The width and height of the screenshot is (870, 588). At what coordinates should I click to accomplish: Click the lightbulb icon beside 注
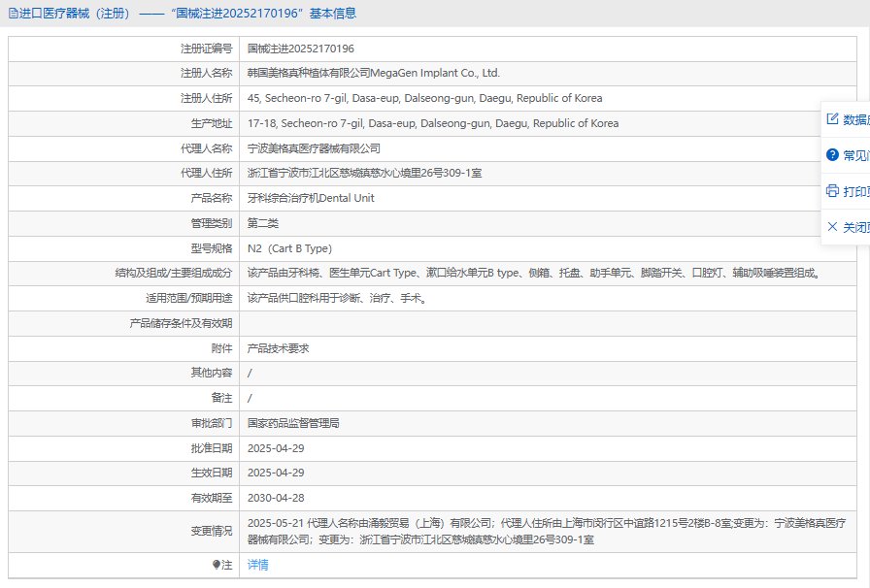(x=217, y=565)
